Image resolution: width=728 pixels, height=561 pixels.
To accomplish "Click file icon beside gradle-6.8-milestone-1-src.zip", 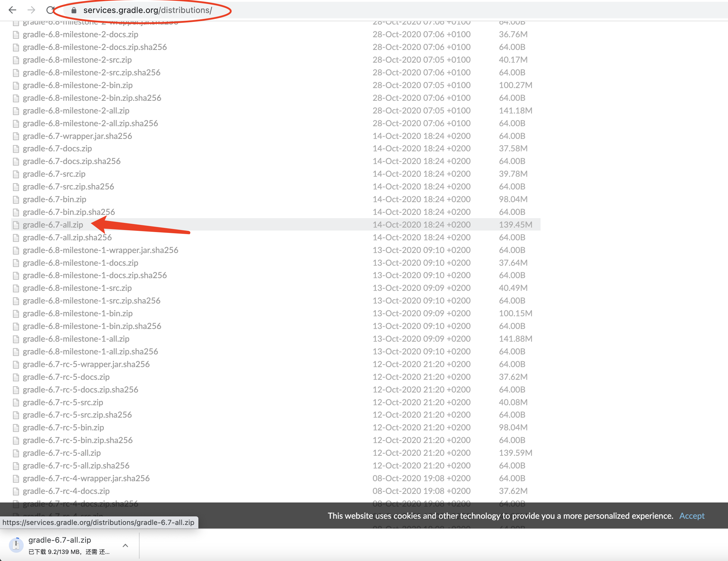I will [16, 288].
